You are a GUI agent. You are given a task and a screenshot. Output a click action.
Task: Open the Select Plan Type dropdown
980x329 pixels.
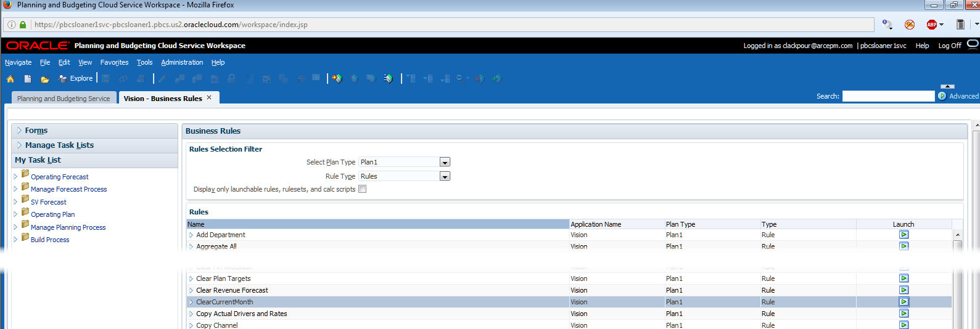point(445,162)
